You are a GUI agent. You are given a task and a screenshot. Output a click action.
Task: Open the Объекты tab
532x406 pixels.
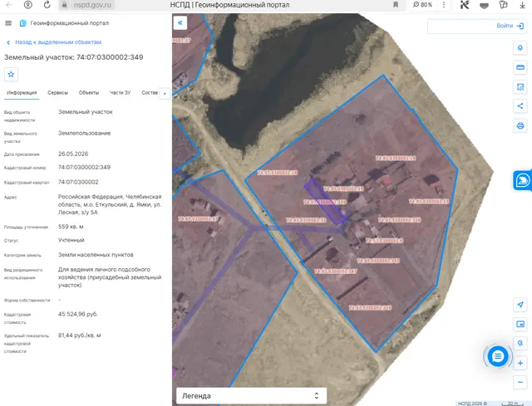(x=89, y=92)
